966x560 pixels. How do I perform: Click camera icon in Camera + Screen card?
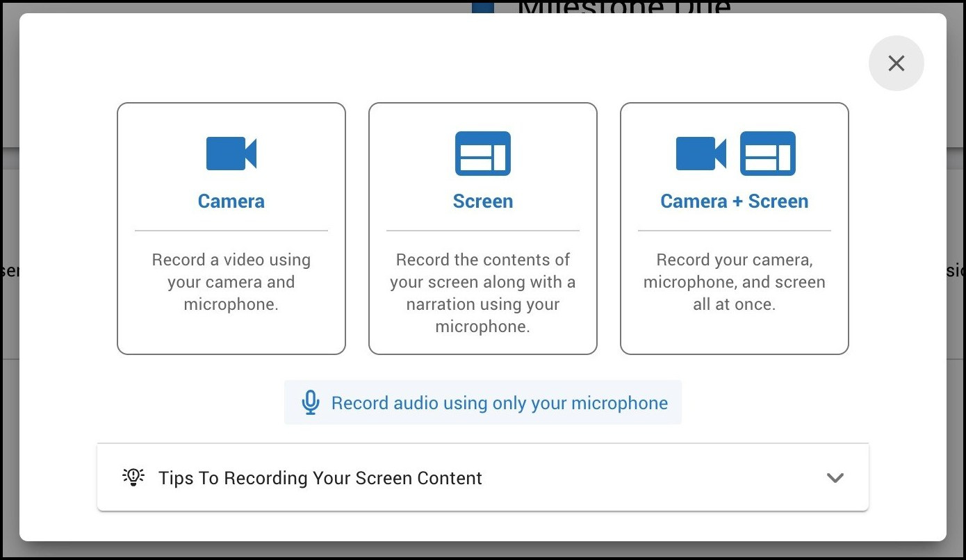tap(701, 154)
